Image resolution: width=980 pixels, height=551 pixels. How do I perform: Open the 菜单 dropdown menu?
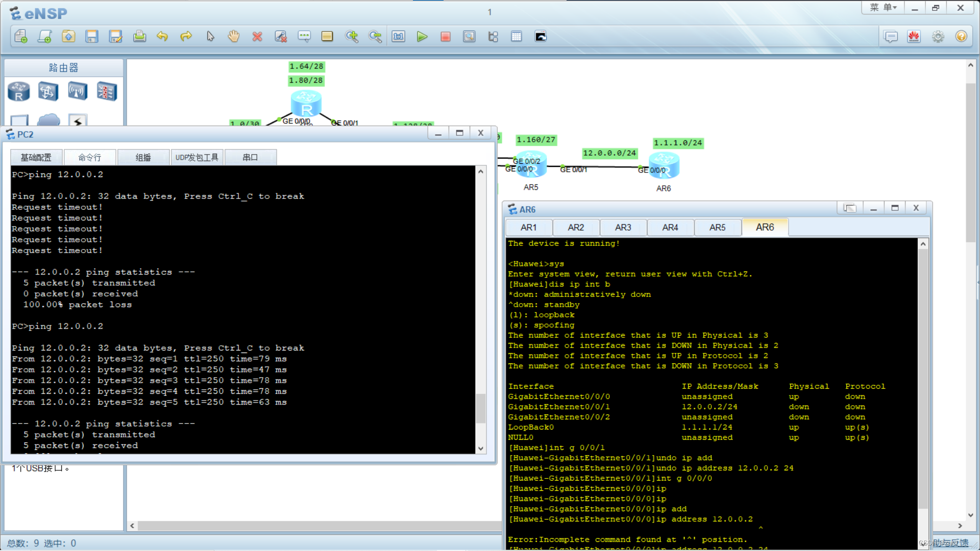point(883,8)
